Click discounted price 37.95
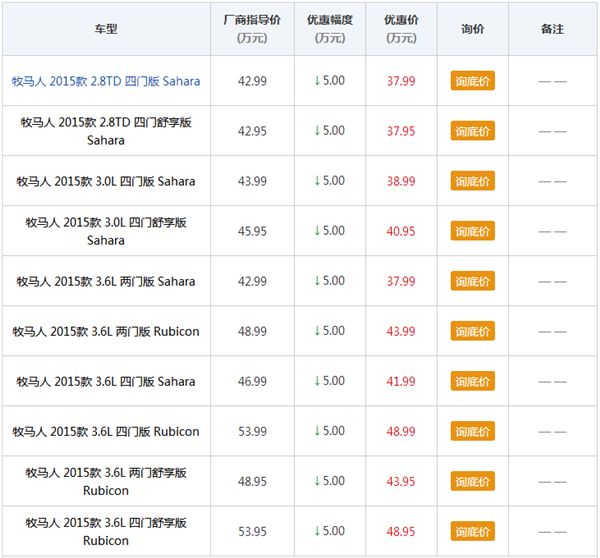 401,131
